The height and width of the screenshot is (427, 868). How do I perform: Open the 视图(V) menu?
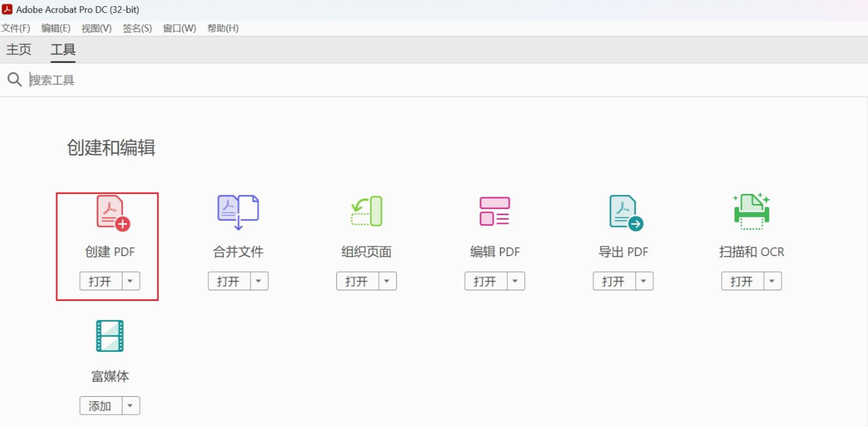pyautogui.click(x=95, y=28)
